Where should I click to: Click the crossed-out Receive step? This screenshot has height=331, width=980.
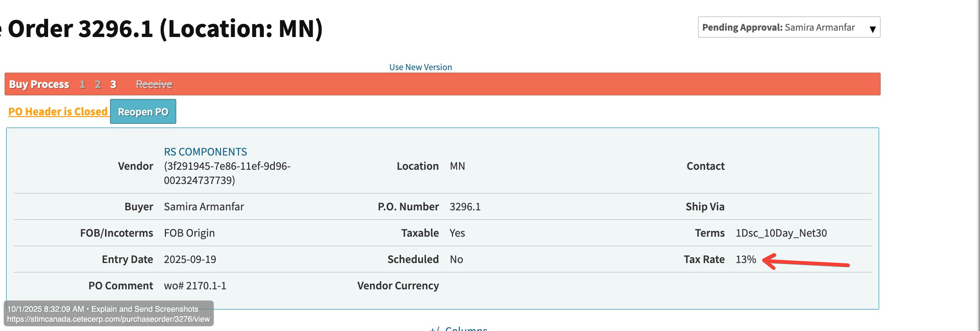[x=154, y=84]
